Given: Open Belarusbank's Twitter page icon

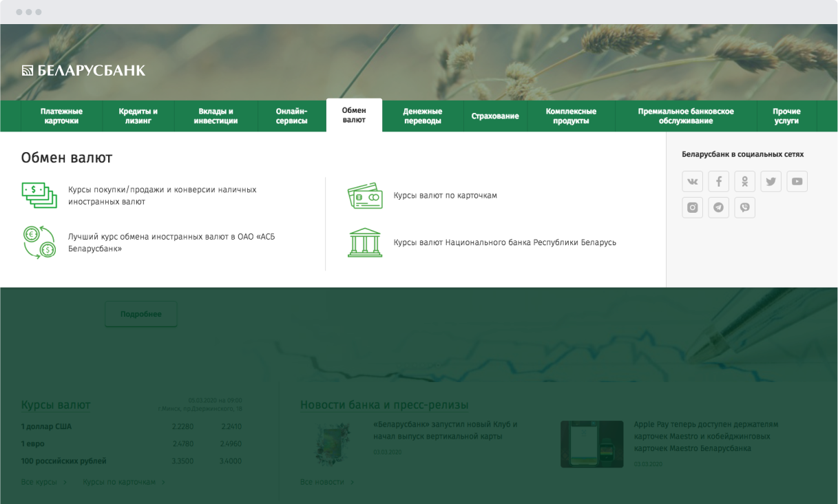Looking at the screenshot, I should (771, 182).
